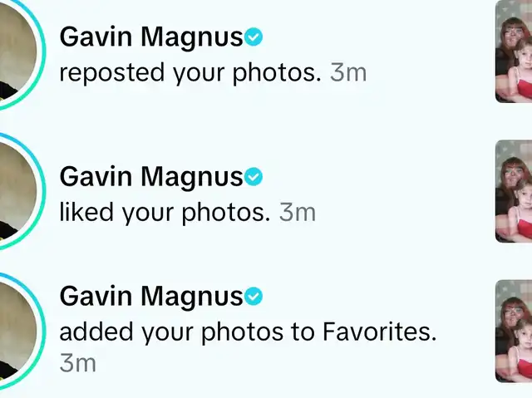Click the 3m timestamp under the Favorites notification
532x398 pixels.
coord(77,363)
